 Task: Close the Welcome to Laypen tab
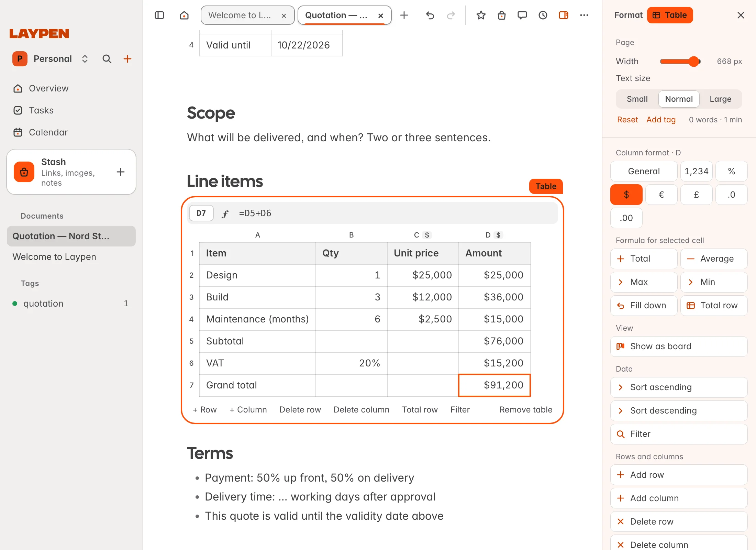pyautogui.click(x=284, y=15)
